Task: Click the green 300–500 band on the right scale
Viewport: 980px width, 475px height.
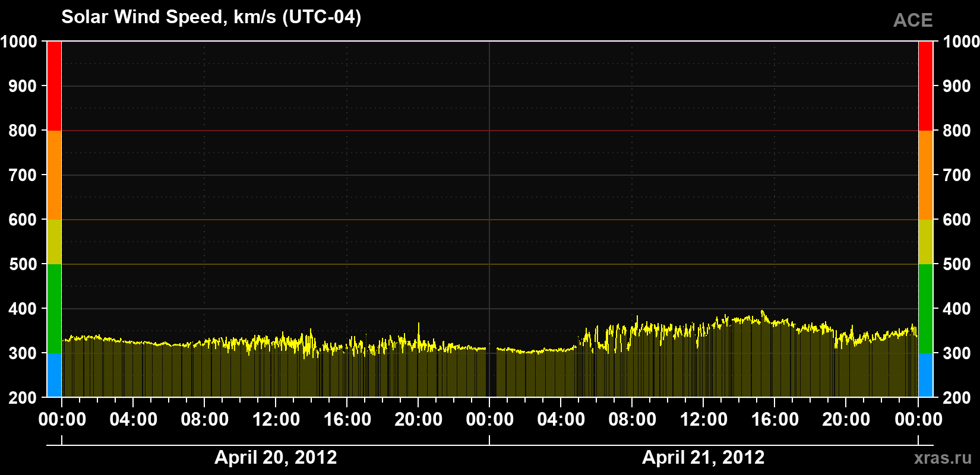Action: (x=925, y=309)
